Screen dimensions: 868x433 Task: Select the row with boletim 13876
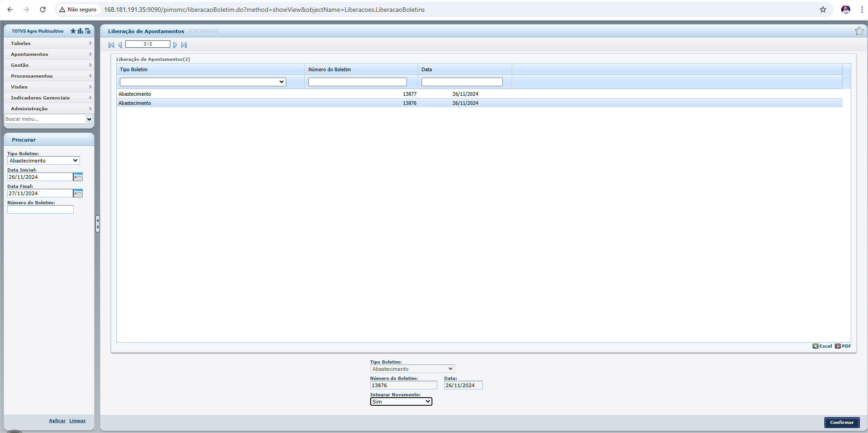[480, 103]
